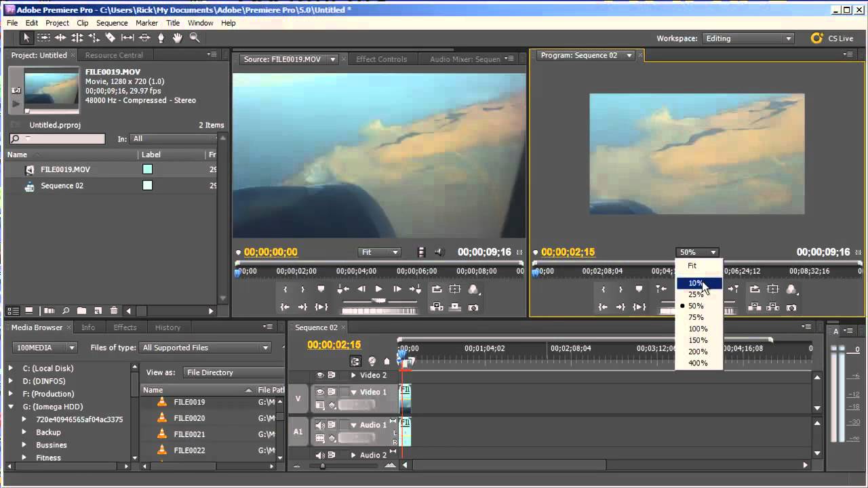The width and height of the screenshot is (868, 488).
Task: Switch Project panel to icon view
Action: [29, 311]
